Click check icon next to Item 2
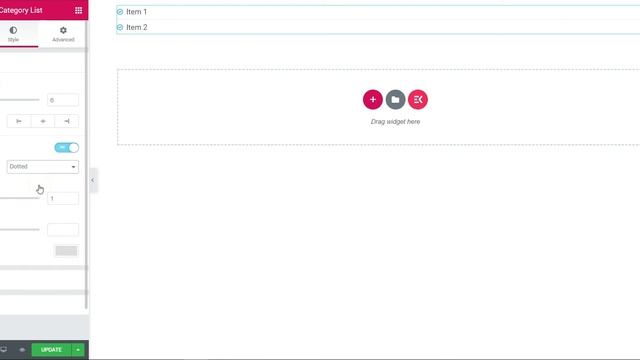Image resolution: width=640 pixels, height=360 pixels. tap(120, 27)
